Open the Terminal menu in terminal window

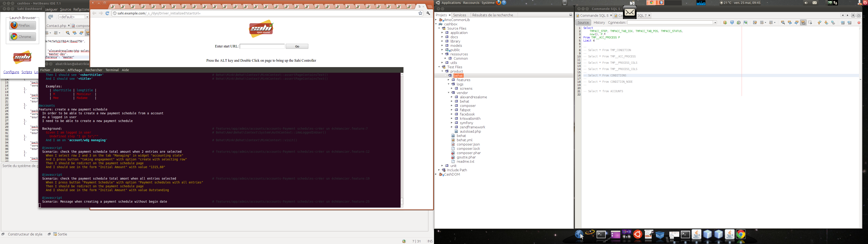(x=112, y=70)
